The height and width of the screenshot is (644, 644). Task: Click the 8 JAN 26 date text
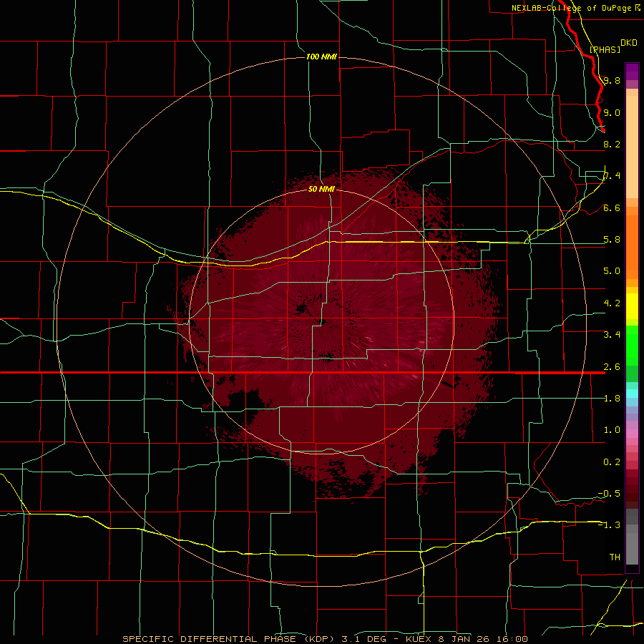click(x=462, y=639)
